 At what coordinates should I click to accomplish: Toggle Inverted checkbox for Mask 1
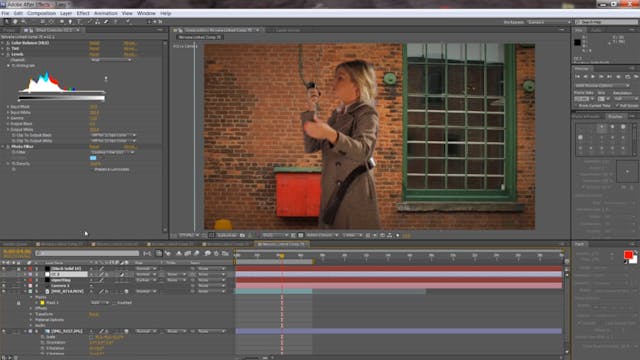pyautogui.click(x=114, y=303)
